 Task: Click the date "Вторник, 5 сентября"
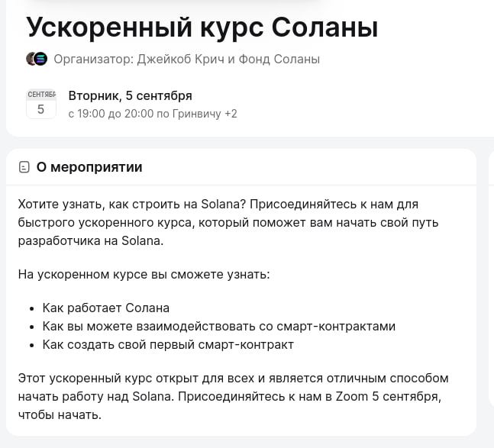(x=130, y=95)
